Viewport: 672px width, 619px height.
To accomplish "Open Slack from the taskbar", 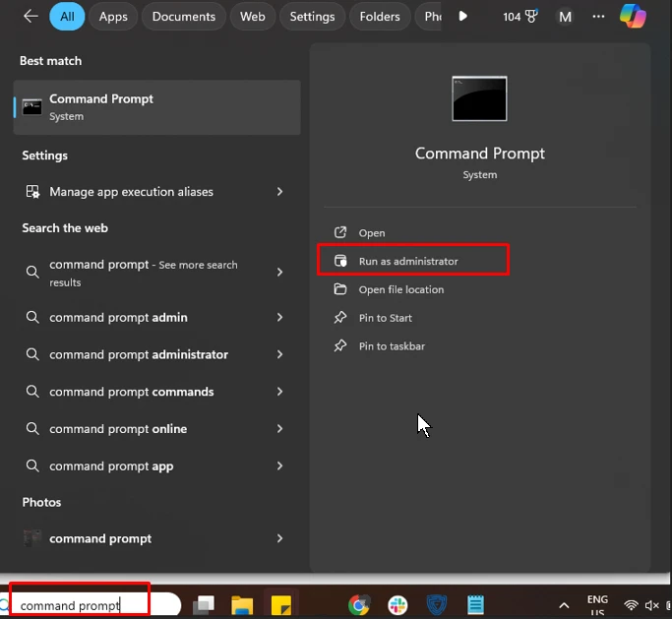I will tap(397, 605).
